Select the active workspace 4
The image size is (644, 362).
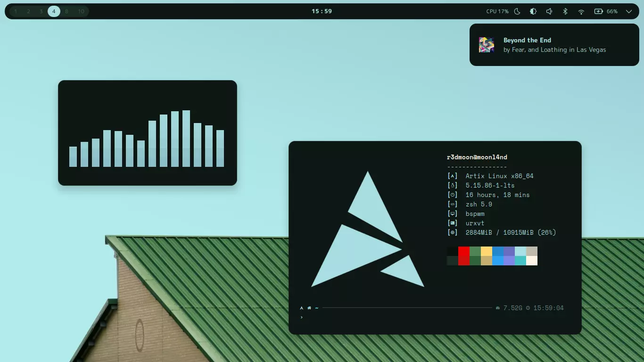[54, 11]
